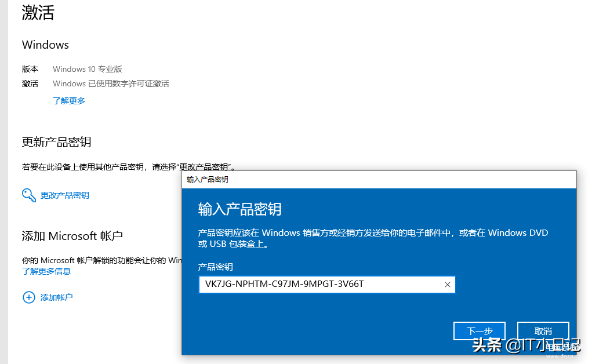Image resolution: width=592 pixels, height=364 pixels.
Task: Click inside the 产品密钥 input field
Action: tap(327, 285)
